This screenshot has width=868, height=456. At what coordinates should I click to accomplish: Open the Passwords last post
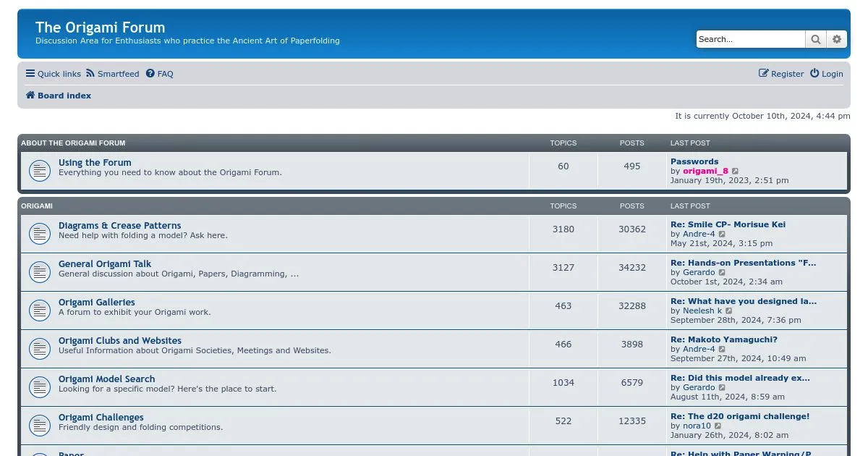[x=694, y=161]
